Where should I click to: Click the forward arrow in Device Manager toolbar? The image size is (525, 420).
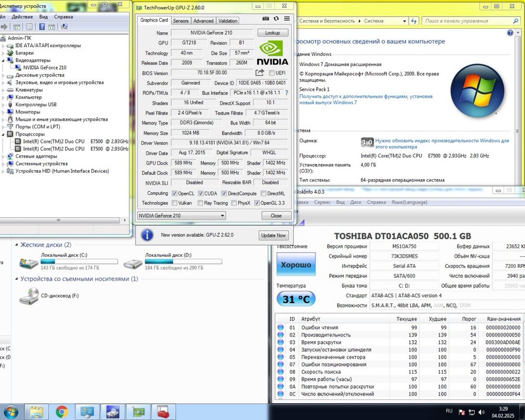tap(4, 27)
